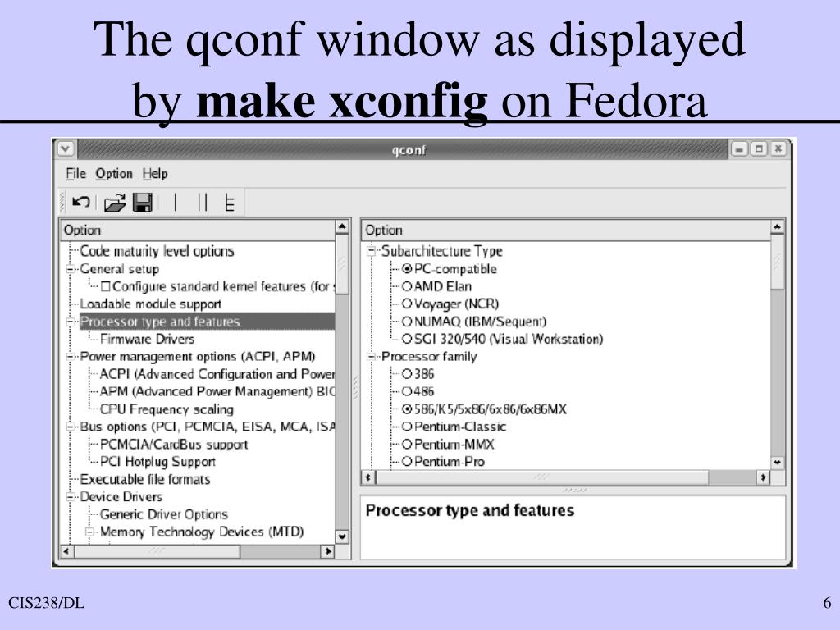Toggle Configure standard kernel features checkbox

(106, 287)
